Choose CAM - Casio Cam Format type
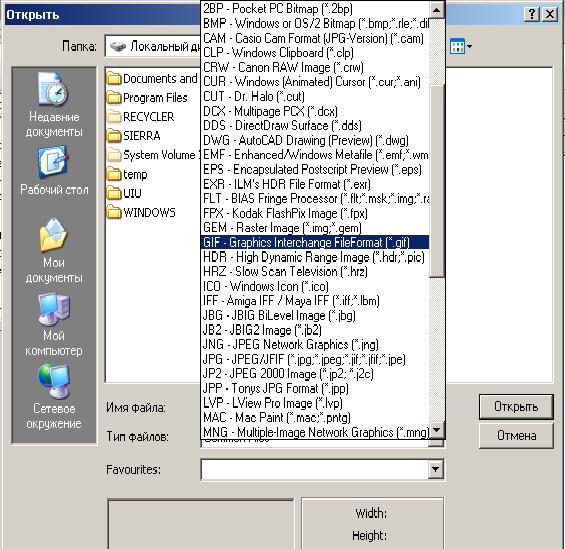The width and height of the screenshot is (565, 549). pyautogui.click(x=315, y=38)
